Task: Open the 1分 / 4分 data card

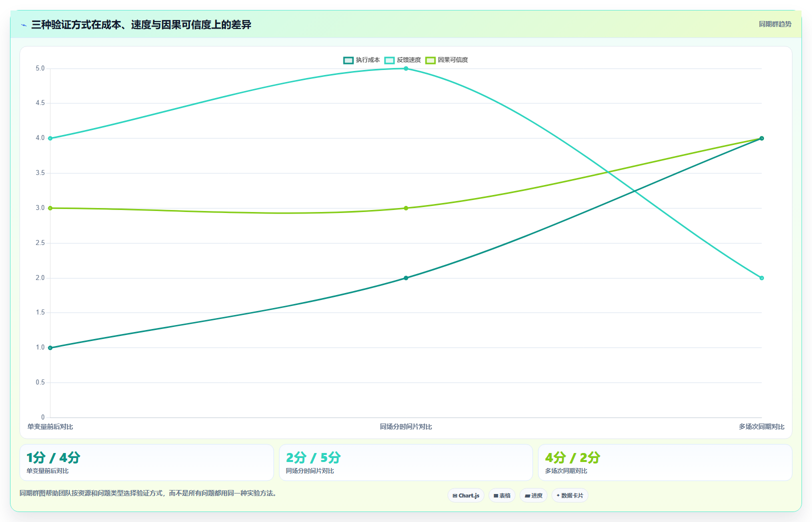Action: pyautogui.click(x=146, y=462)
